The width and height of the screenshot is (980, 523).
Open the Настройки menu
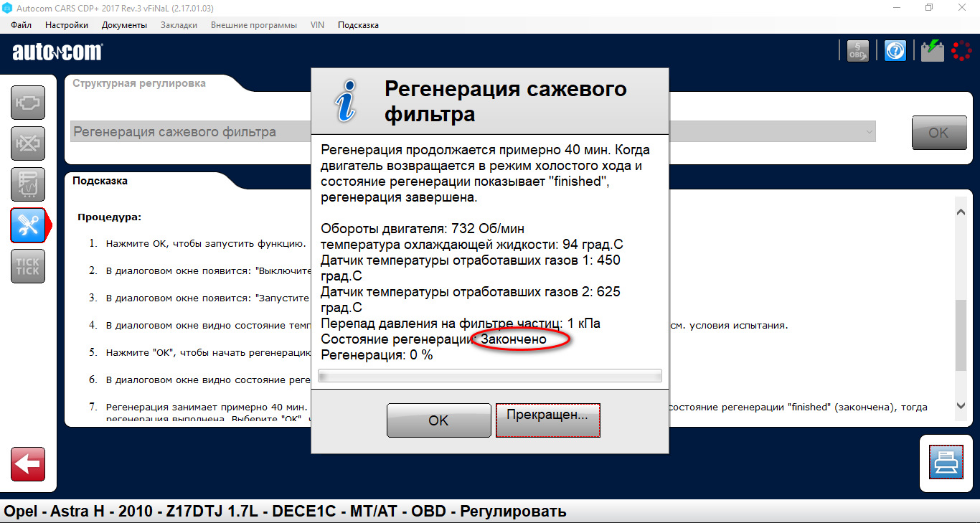(67, 25)
